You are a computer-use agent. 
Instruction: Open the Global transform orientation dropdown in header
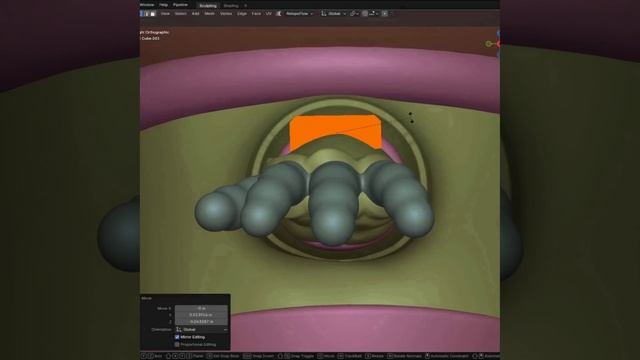point(333,13)
